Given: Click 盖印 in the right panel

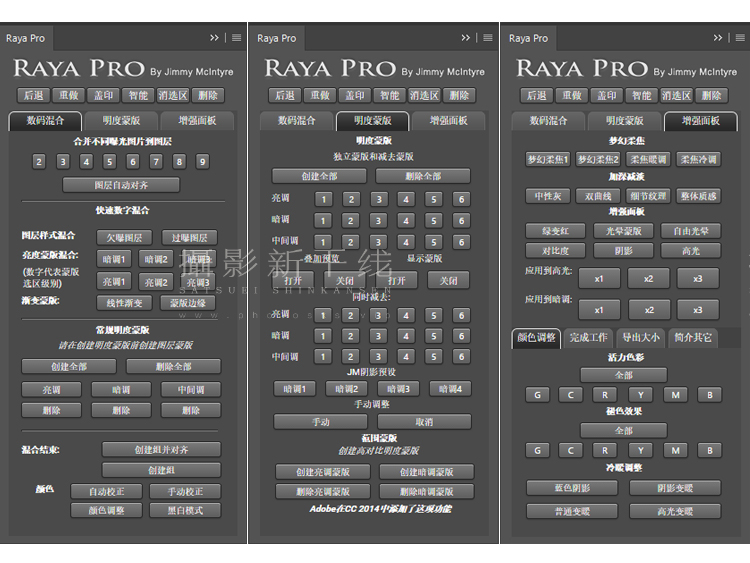Looking at the screenshot, I should point(607,95).
